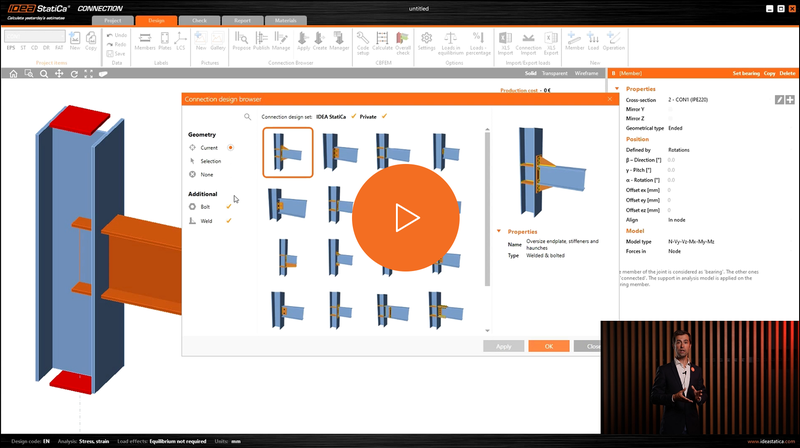Switch to the Report tab
The image size is (800, 448).
point(242,21)
